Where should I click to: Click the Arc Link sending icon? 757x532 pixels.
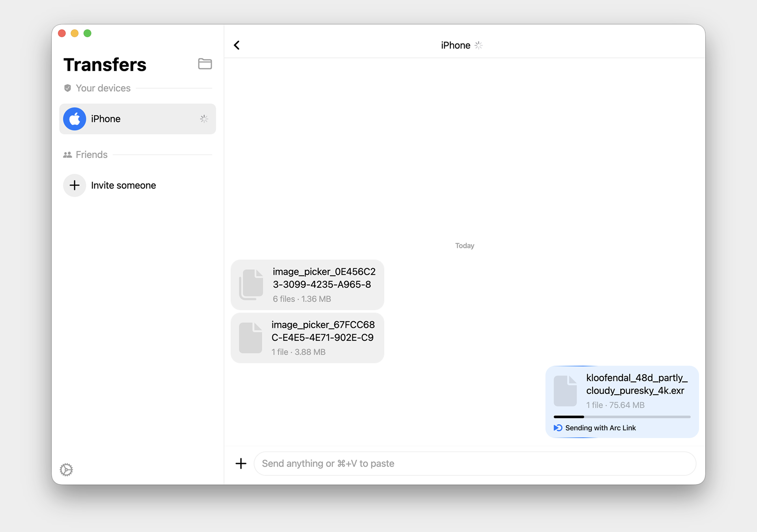558,428
